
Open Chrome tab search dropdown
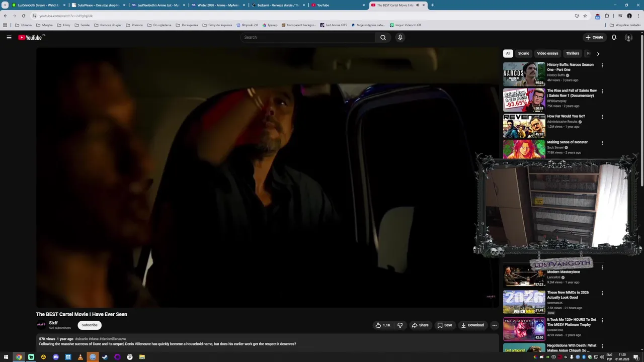click(5, 5)
